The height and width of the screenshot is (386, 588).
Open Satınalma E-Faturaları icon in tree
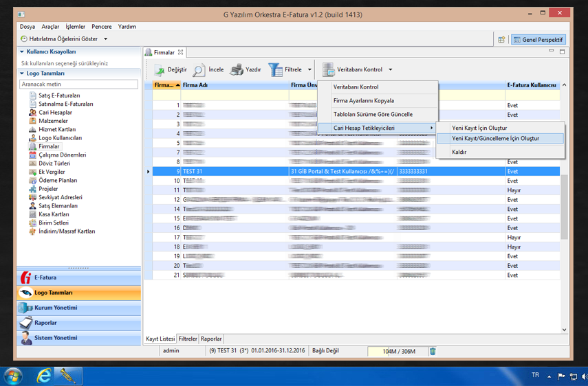tap(32, 104)
